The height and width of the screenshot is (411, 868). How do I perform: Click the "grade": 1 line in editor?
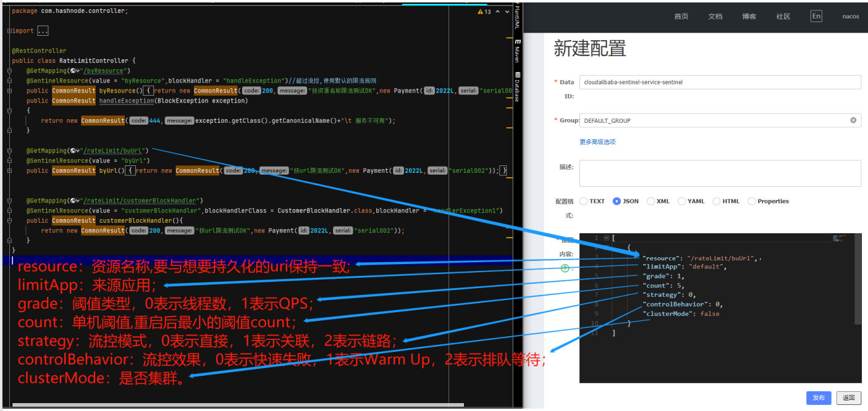[664, 276]
